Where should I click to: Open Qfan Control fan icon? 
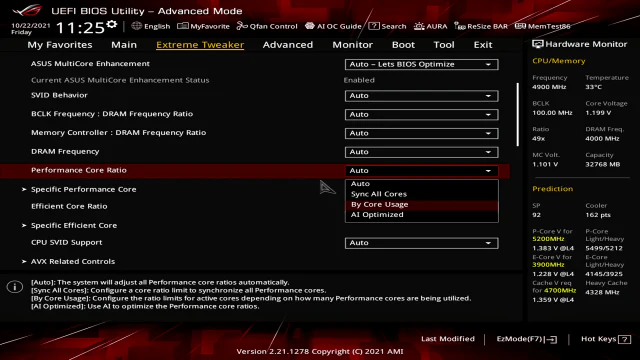tap(242, 26)
